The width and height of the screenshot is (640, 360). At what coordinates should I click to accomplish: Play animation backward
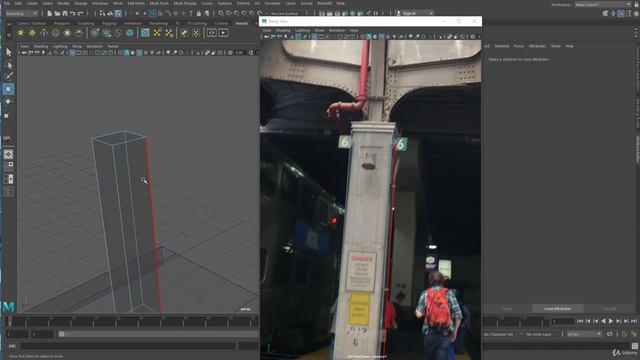click(x=603, y=321)
